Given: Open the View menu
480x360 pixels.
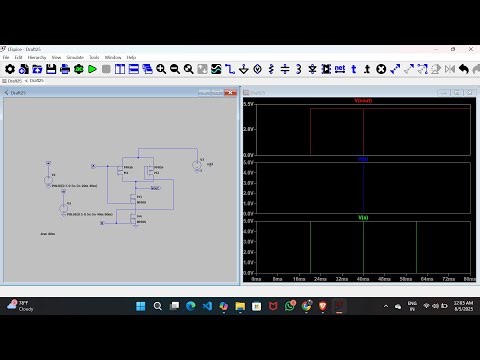Looking at the screenshot, I should click(56, 57).
